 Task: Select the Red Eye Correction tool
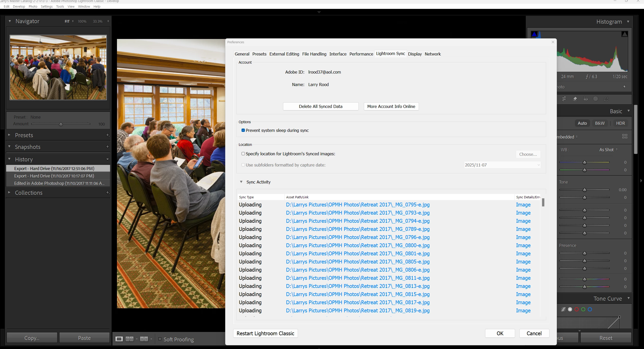[x=586, y=99]
